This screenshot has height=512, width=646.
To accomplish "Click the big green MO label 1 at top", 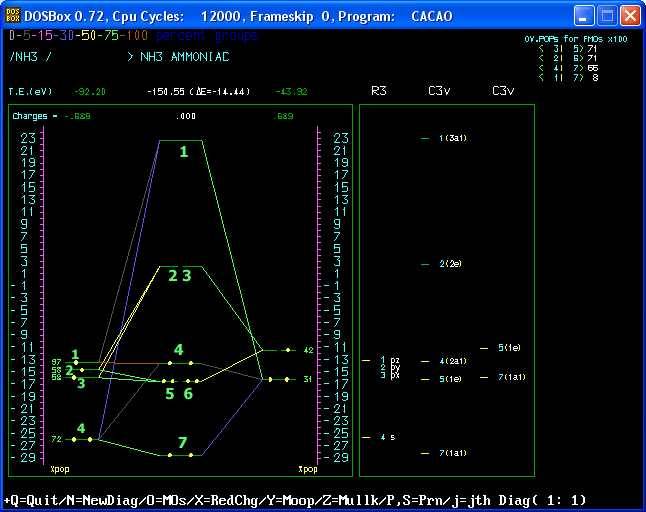I will pyautogui.click(x=184, y=152).
